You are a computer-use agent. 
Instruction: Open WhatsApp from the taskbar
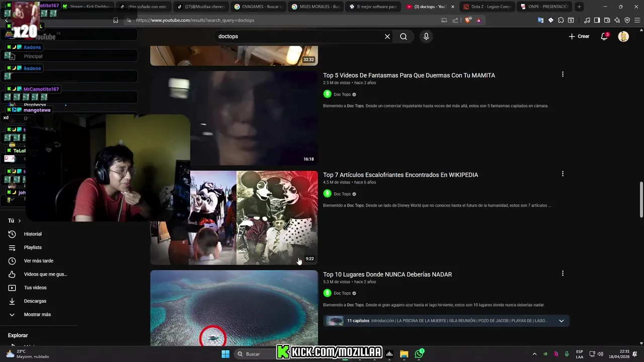pos(419,354)
